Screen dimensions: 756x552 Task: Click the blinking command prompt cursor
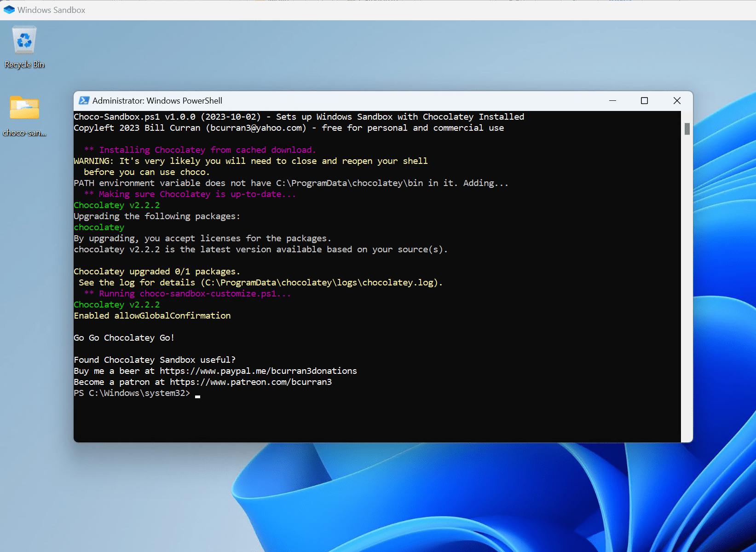198,396
